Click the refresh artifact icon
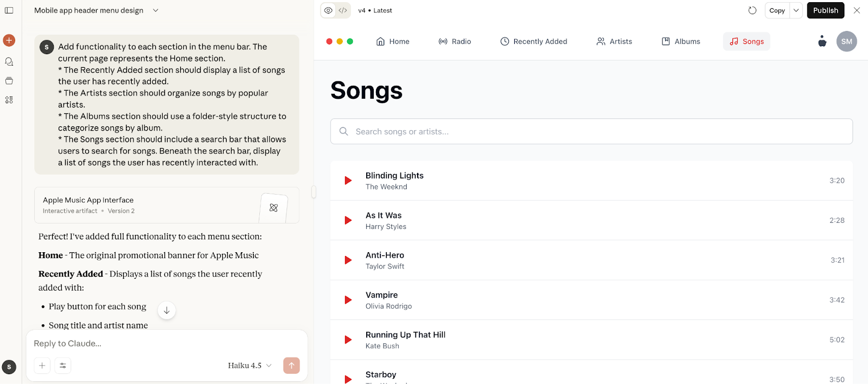Image resolution: width=868 pixels, height=384 pixels. [752, 10]
